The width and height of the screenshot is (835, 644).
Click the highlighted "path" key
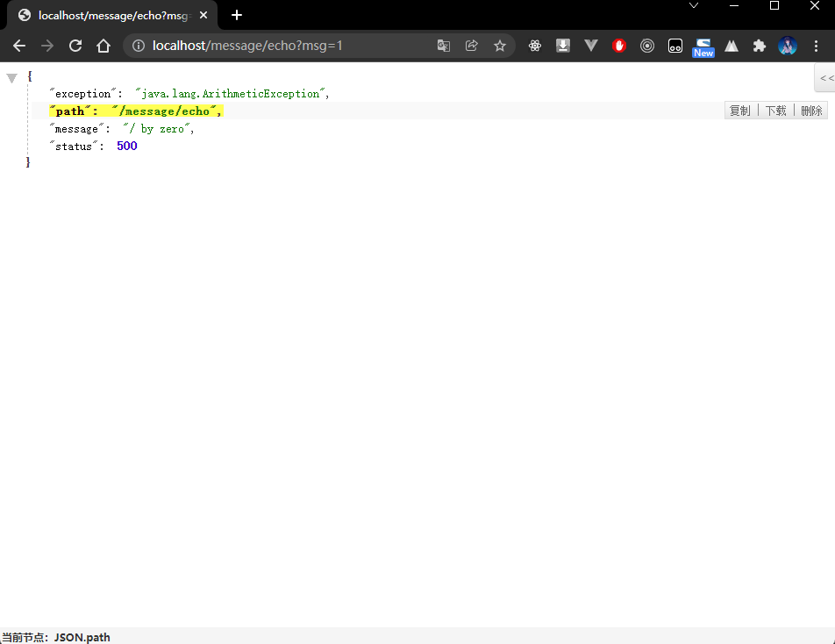point(70,111)
